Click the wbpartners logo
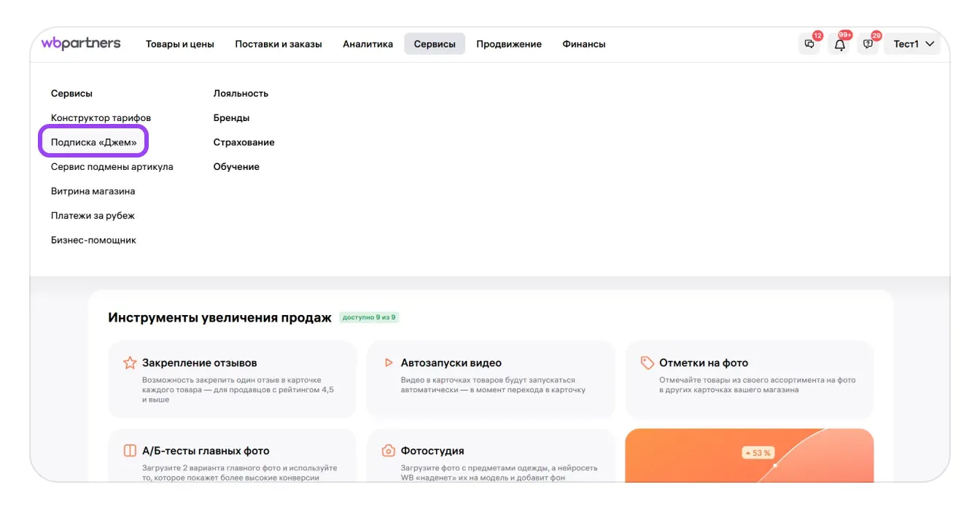Viewport: 980px width, 509px height. pos(81,44)
